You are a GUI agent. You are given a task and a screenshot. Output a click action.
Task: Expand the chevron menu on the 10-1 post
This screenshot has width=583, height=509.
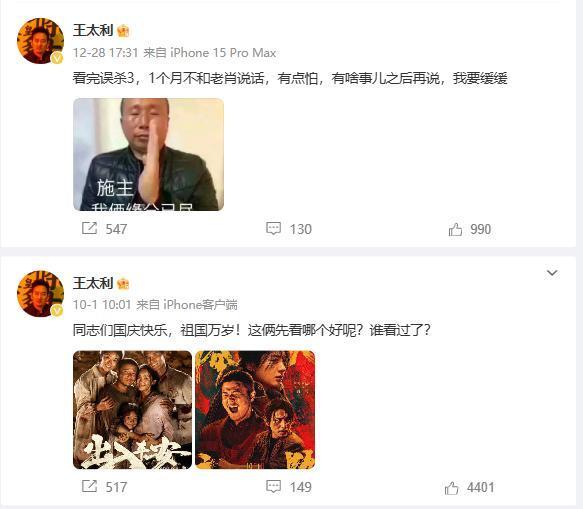point(552,273)
